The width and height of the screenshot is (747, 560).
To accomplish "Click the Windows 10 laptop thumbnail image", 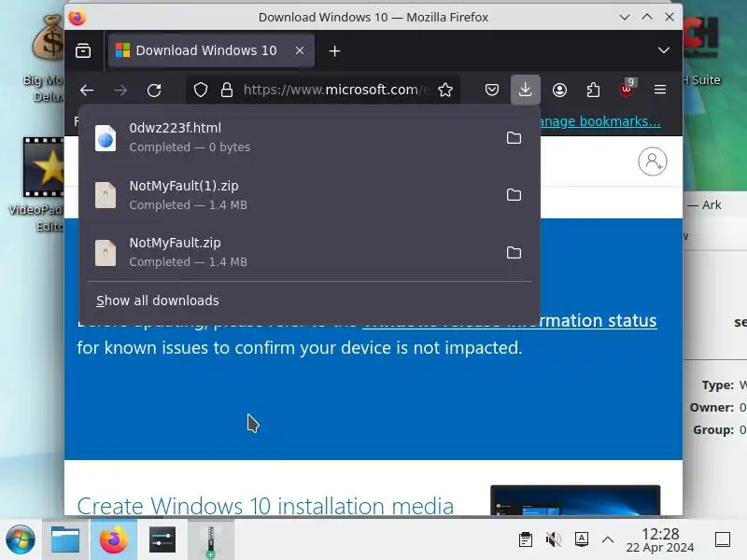I will click(x=575, y=500).
